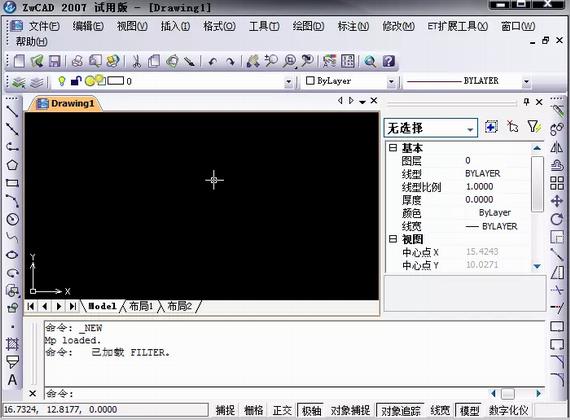Toggle the 模型 model space button
Image resolution: width=570 pixels, height=420 pixels.
pos(469,411)
